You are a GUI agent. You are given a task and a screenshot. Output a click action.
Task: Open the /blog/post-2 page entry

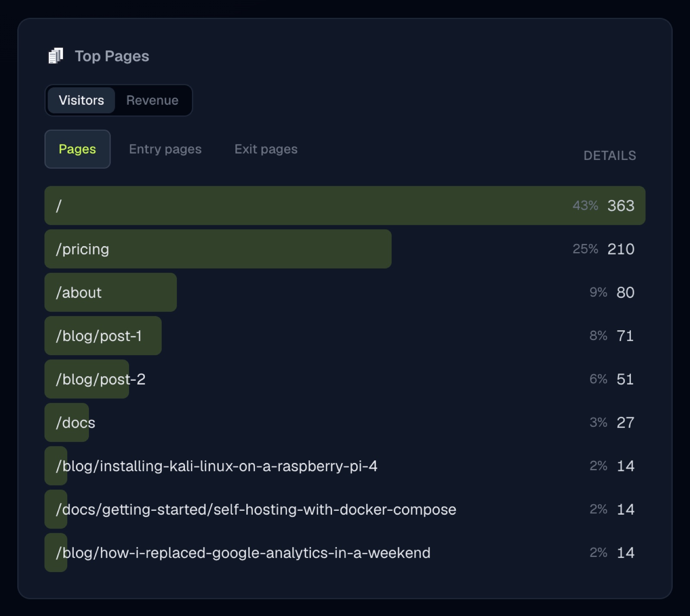point(345,379)
